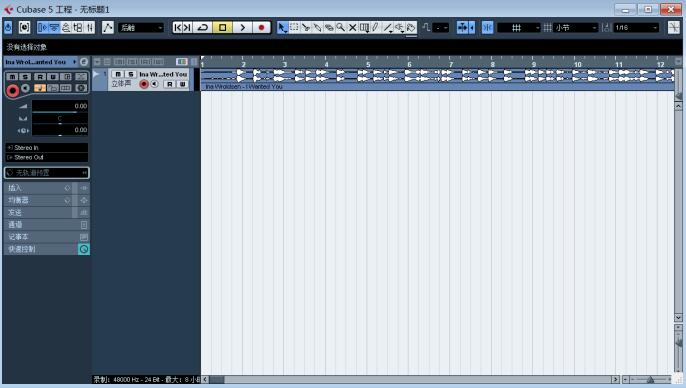Toggle the Show Inspector button

coord(42,28)
